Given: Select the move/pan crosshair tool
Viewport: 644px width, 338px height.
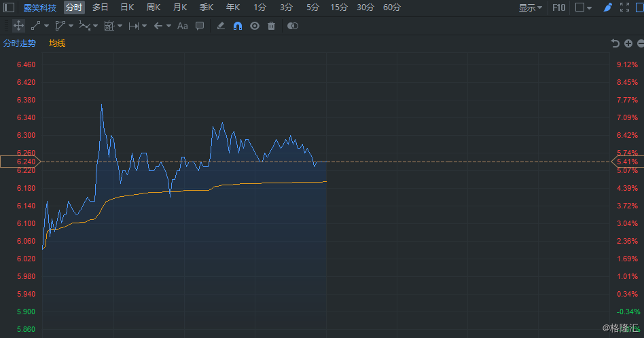Looking at the screenshot, I should [x=18, y=26].
